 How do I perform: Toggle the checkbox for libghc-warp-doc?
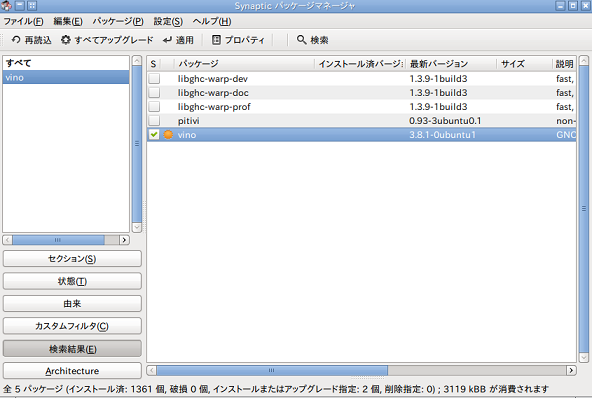pos(154,93)
